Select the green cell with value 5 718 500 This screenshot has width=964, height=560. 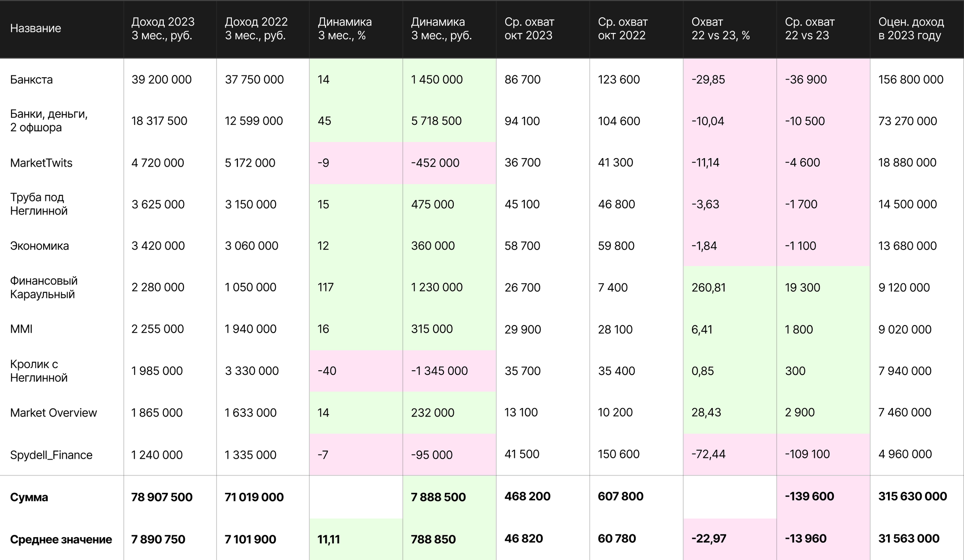[x=437, y=121]
